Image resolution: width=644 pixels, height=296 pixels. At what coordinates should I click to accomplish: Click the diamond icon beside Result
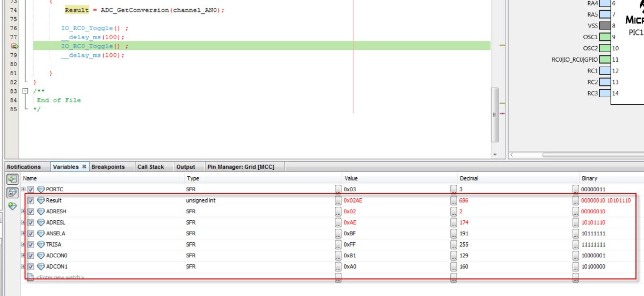coord(41,200)
